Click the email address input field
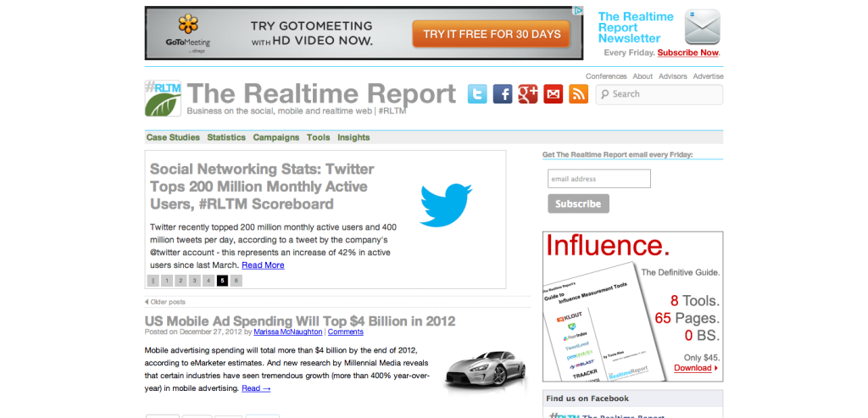 click(599, 179)
